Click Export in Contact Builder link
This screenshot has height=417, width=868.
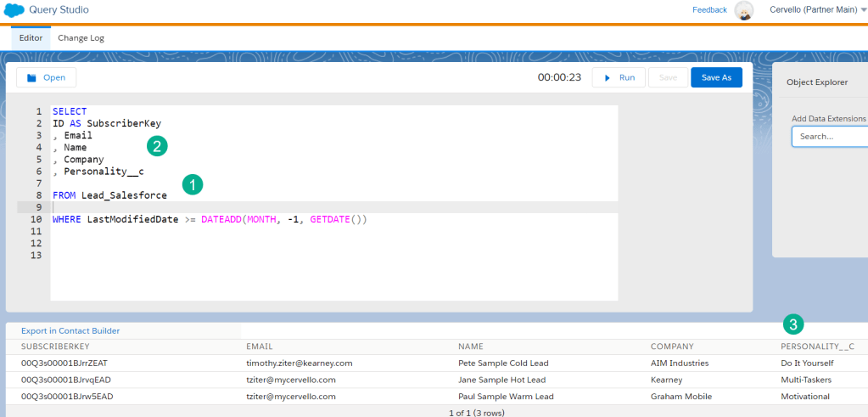70,330
